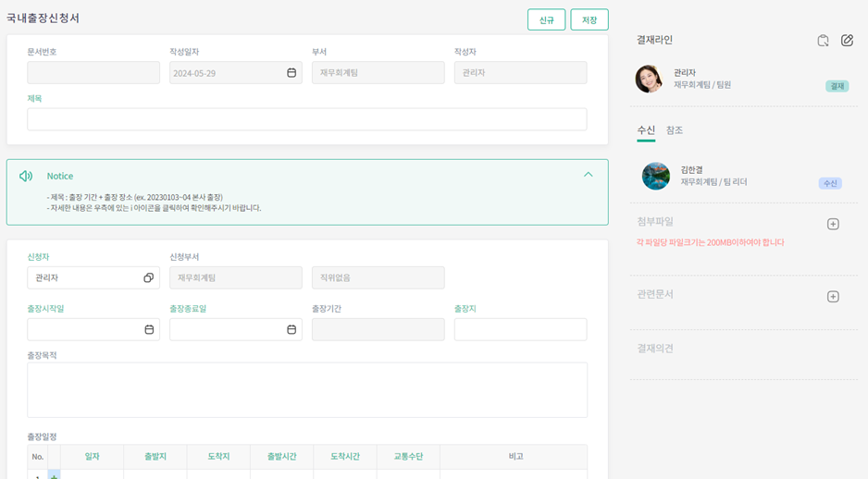Open the 신청자 user picker icon
This screenshot has width=868, height=479.
[149, 277]
